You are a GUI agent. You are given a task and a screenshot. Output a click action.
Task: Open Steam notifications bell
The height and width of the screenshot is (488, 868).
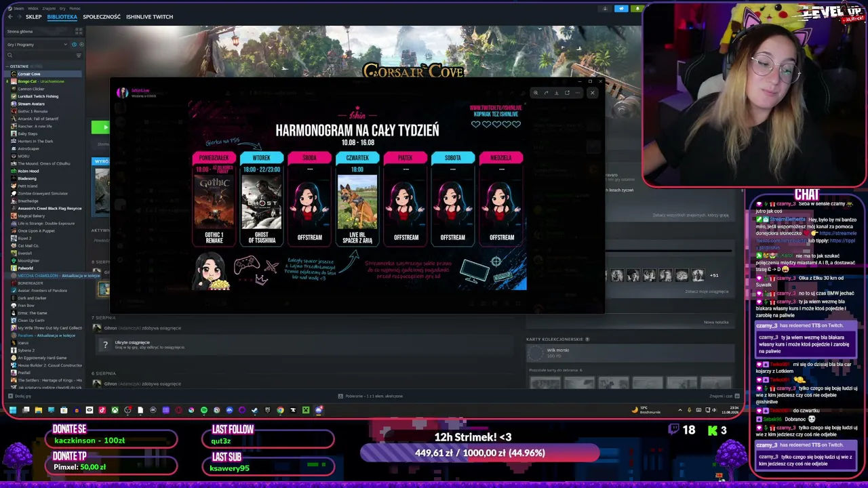click(637, 9)
